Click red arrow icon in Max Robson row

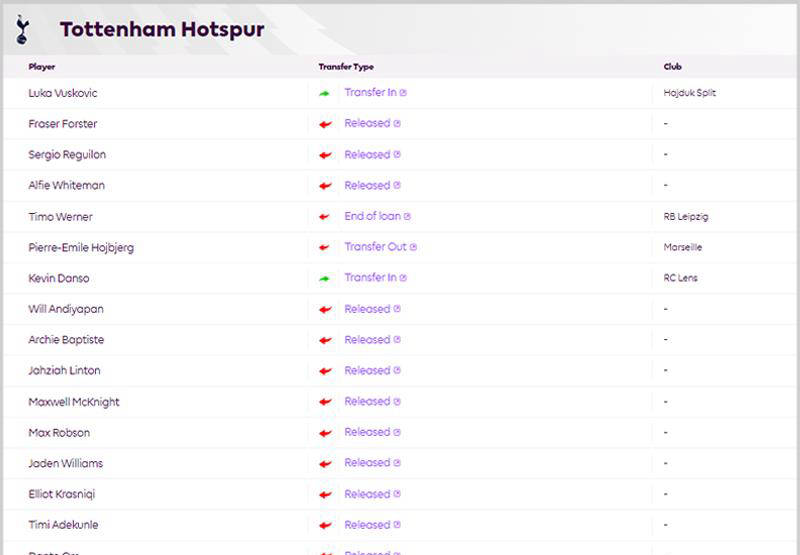(324, 433)
